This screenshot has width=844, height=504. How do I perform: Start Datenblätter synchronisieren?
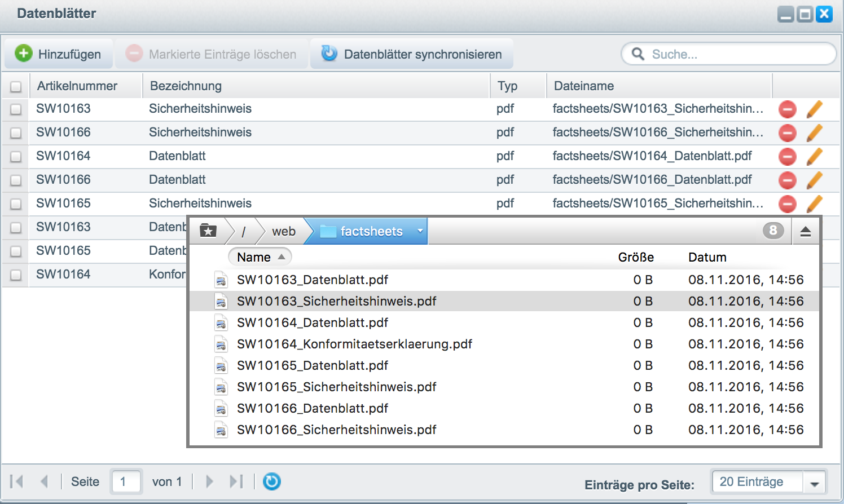412,54
